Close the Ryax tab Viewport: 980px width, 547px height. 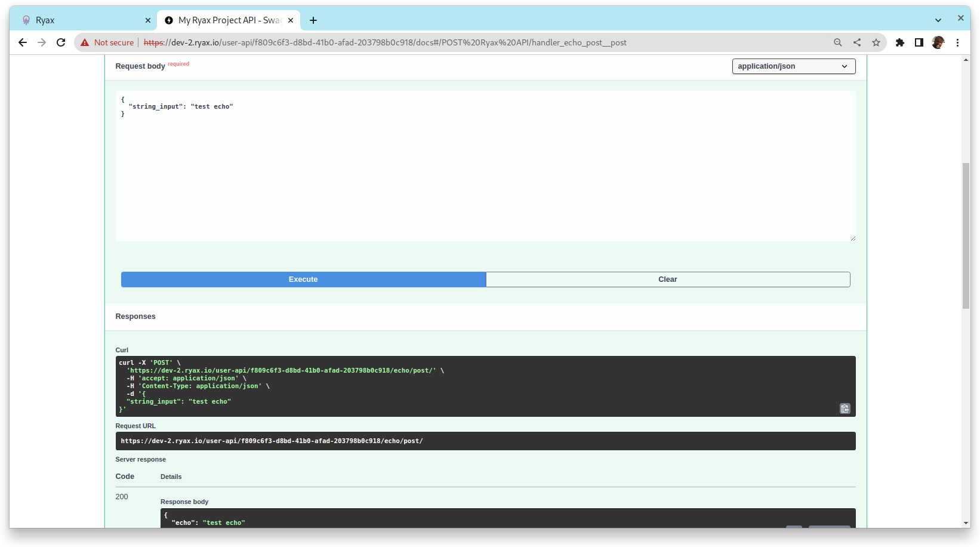[x=148, y=20]
